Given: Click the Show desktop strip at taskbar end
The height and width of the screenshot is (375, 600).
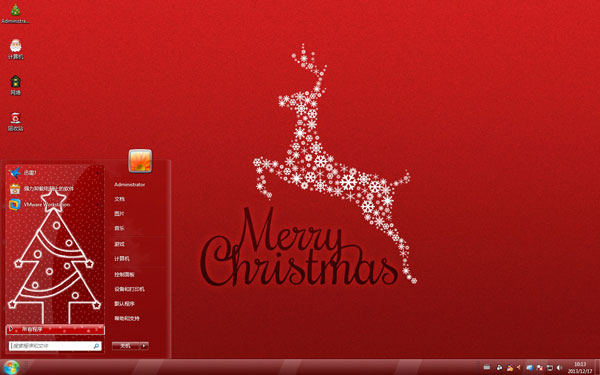Looking at the screenshot, I should coord(597,367).
